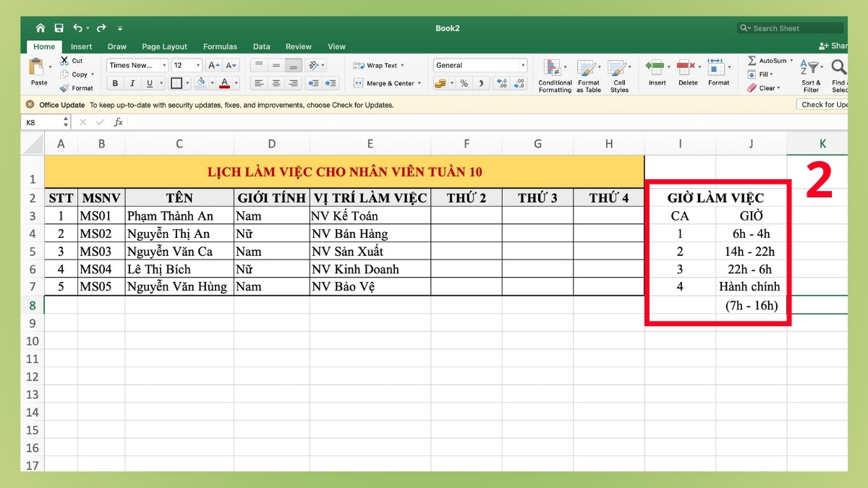Open the Font Color swatch
This screenshot has width=868, height=488.
coord(226,82)
